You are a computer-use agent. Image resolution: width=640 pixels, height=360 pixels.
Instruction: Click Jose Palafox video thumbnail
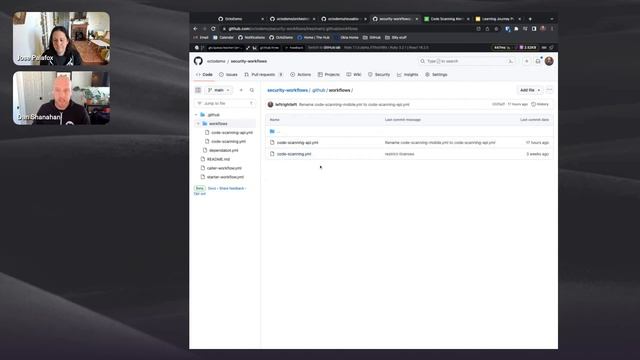click(x=61, y=38)
